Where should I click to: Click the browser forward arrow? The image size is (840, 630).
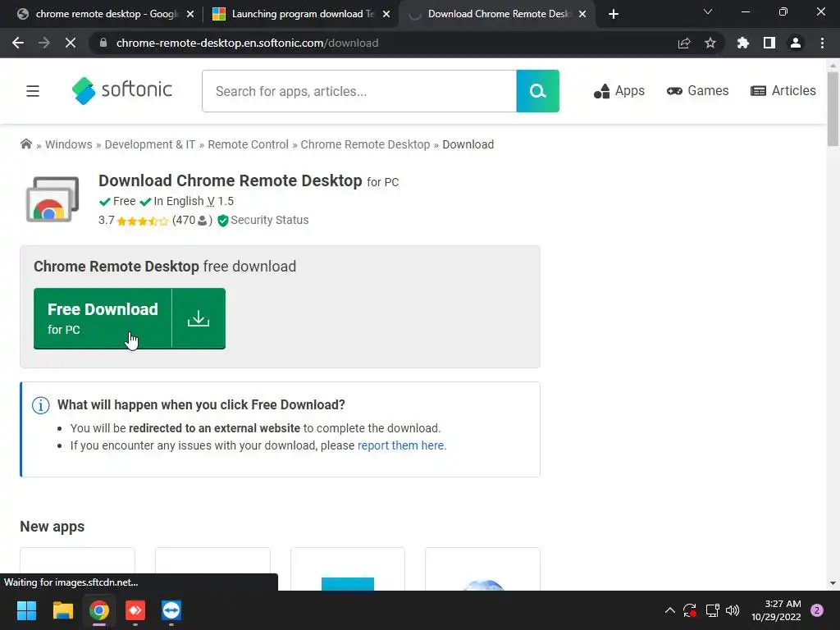[x=44, y=43]
